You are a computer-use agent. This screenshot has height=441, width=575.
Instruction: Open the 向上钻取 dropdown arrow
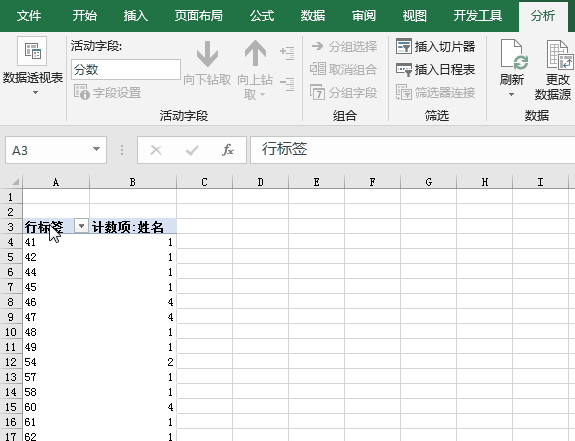pos(263,95)
